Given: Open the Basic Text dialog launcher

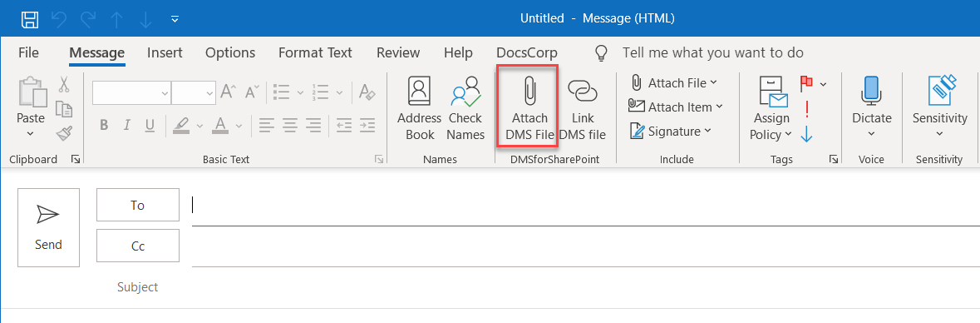Looking at the screenshot, I should [x=379, y=160].
